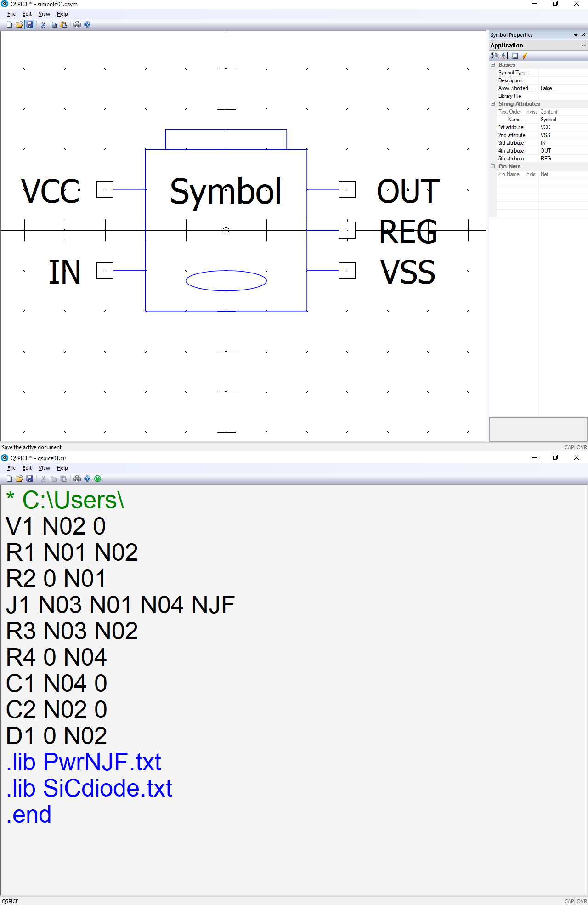Click Copy icon in qspice01.cir toolbar

(x=53, y=478)
